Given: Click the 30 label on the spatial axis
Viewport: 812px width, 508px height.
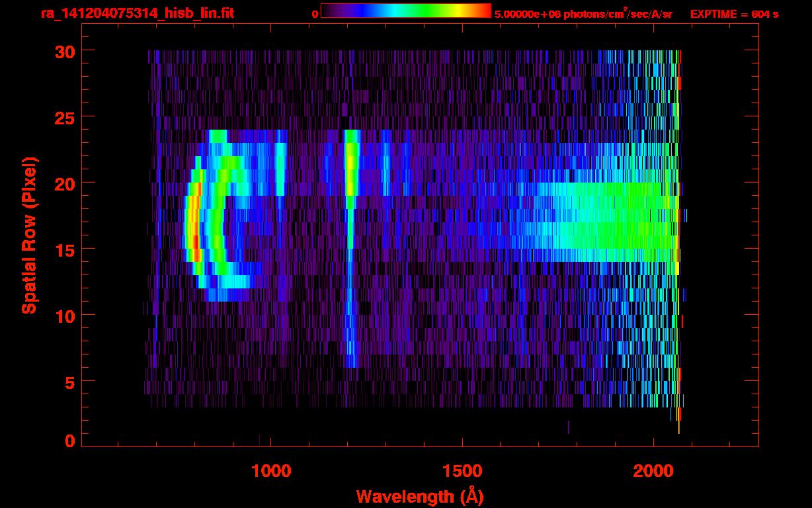Looking at the screenshot, I should (64, 51).
